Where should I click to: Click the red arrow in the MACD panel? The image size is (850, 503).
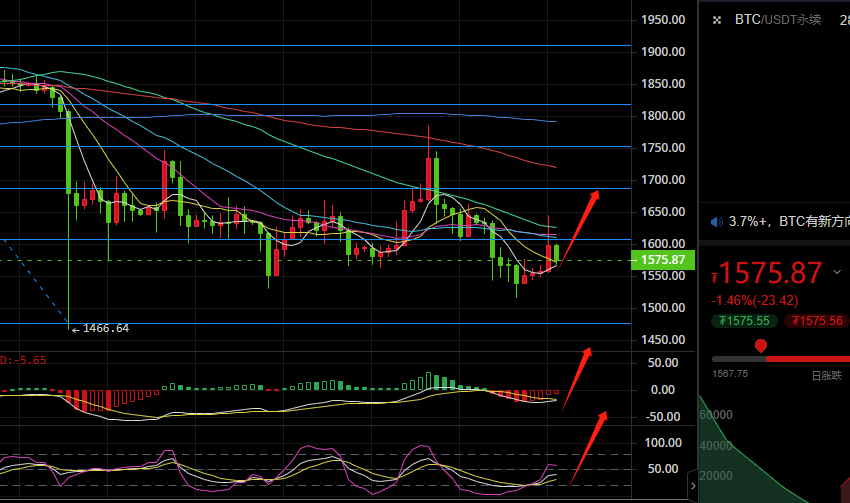[576, 379]
